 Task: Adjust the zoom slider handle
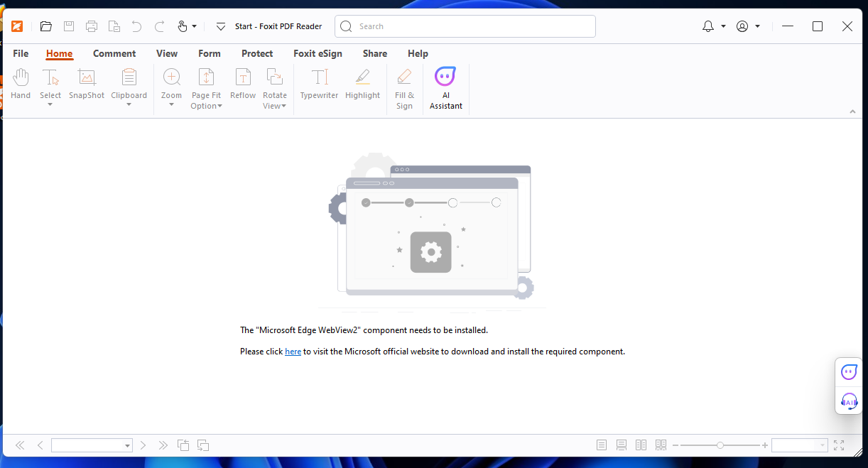pos(720,445)
